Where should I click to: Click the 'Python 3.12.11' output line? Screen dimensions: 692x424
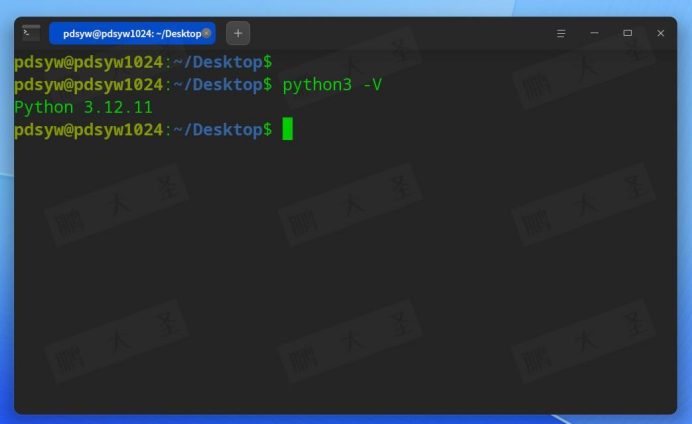pyautogui.click(x=83, y=107)
